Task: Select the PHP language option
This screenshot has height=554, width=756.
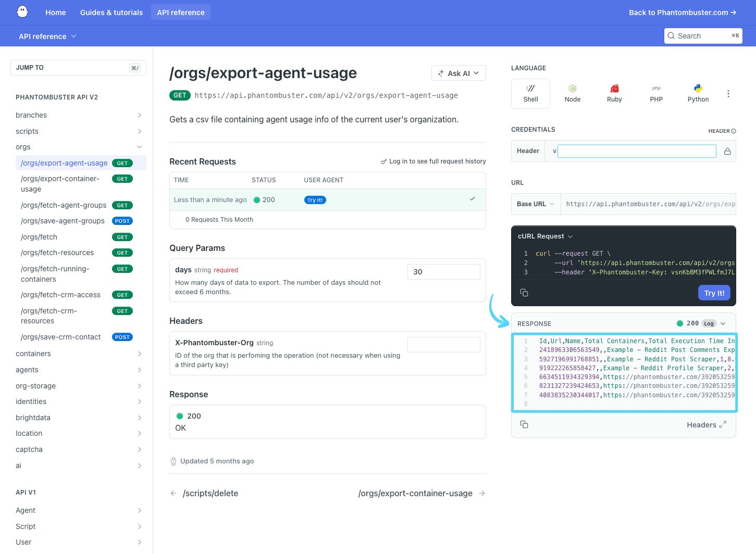Action: [x=656, y=94]
